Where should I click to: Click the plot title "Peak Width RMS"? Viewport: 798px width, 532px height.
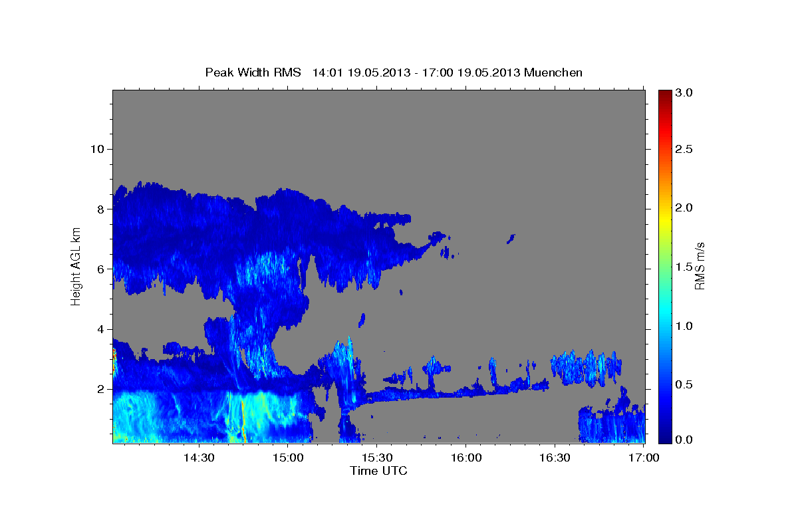point(253,72)
